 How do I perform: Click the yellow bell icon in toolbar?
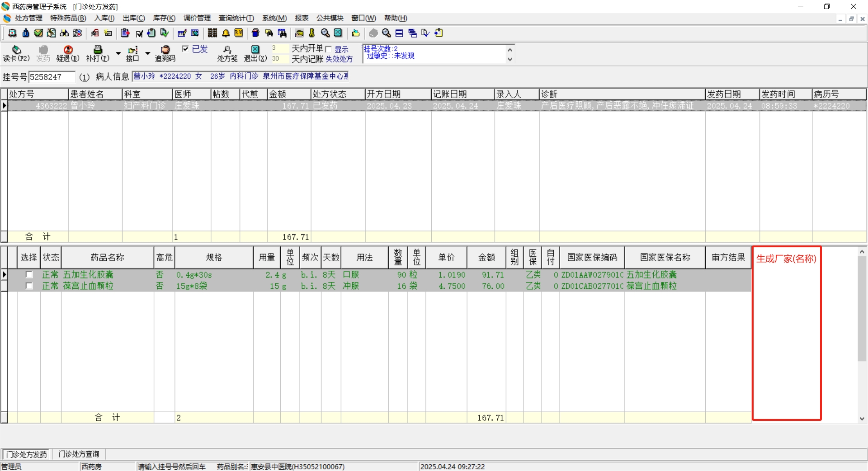click(226, 33)
